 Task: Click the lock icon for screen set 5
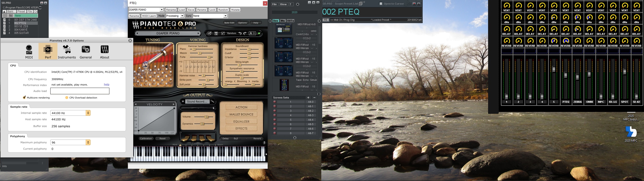click(x=275, y=120)
